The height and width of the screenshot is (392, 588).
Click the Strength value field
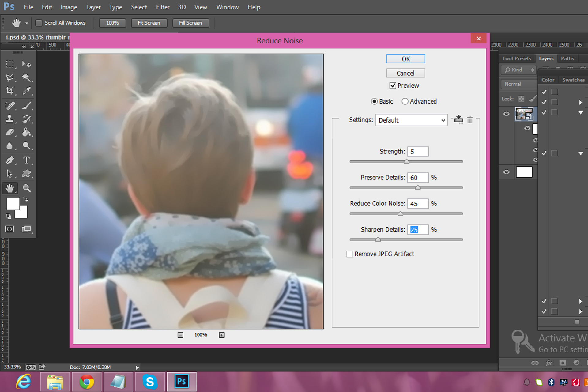418,152
